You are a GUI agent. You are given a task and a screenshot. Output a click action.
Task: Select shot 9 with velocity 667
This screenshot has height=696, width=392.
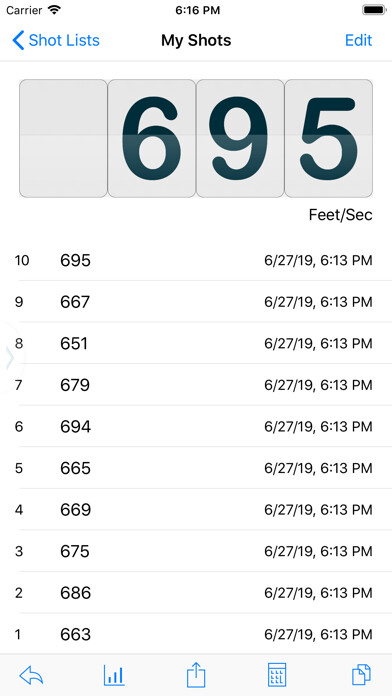(x=196, y=302)
